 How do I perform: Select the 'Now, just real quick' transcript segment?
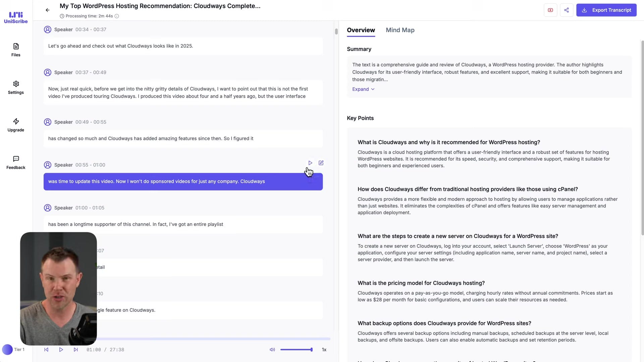183,93
